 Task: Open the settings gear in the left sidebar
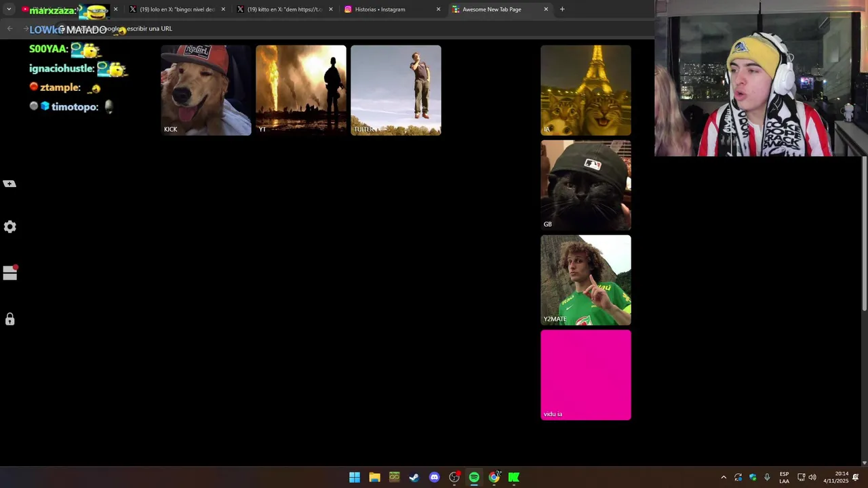click(9, 227)
